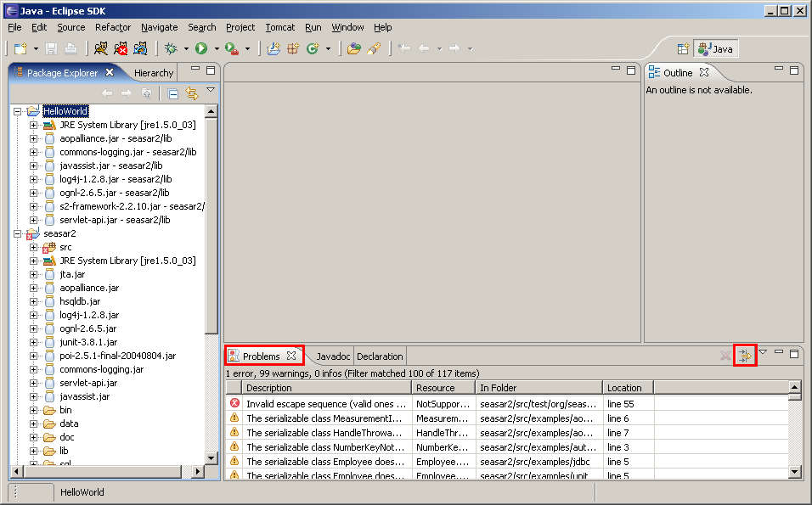Open the Tomcat menu
812x505 pixels.
279,27
